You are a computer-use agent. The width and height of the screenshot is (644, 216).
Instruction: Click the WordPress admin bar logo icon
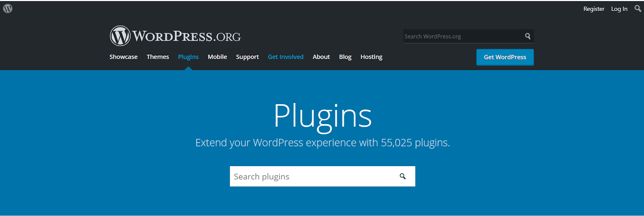(8, 8)
